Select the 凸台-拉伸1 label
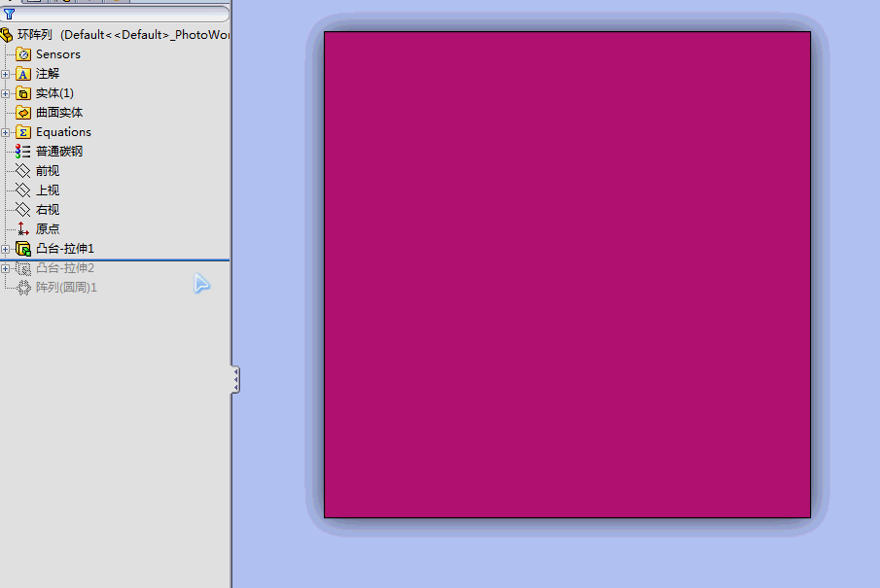The width and height of the screenshot is (880, 588). (x=65, y=248)
